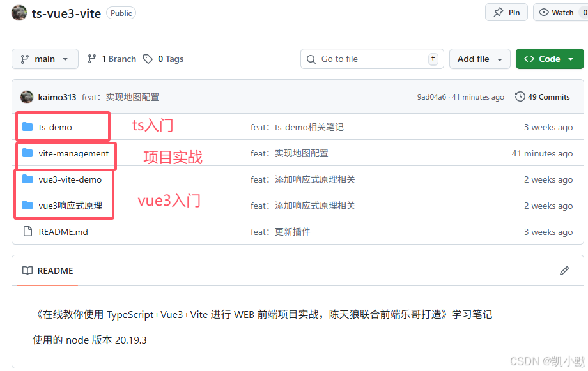Pin this repository with Pin button
The height and width of the screenshot is (371, 588).
(x=506, y=12)
